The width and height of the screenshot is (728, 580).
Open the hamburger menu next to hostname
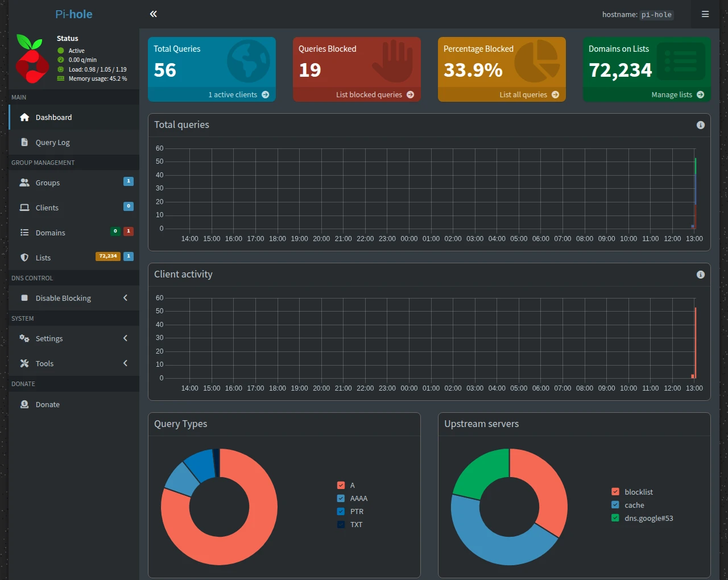click(x=705, y=14)
